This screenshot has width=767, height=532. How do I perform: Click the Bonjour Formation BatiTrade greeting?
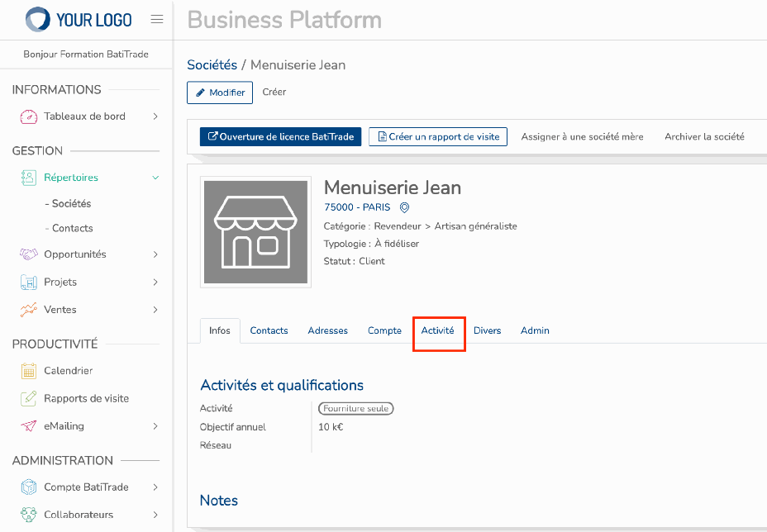(86, 55)
